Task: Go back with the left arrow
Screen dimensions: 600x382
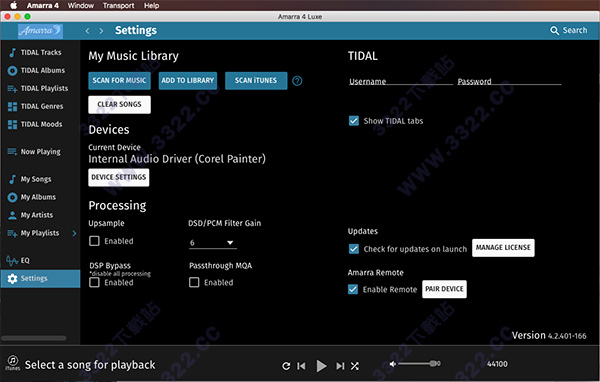Action: click(87, 31)
